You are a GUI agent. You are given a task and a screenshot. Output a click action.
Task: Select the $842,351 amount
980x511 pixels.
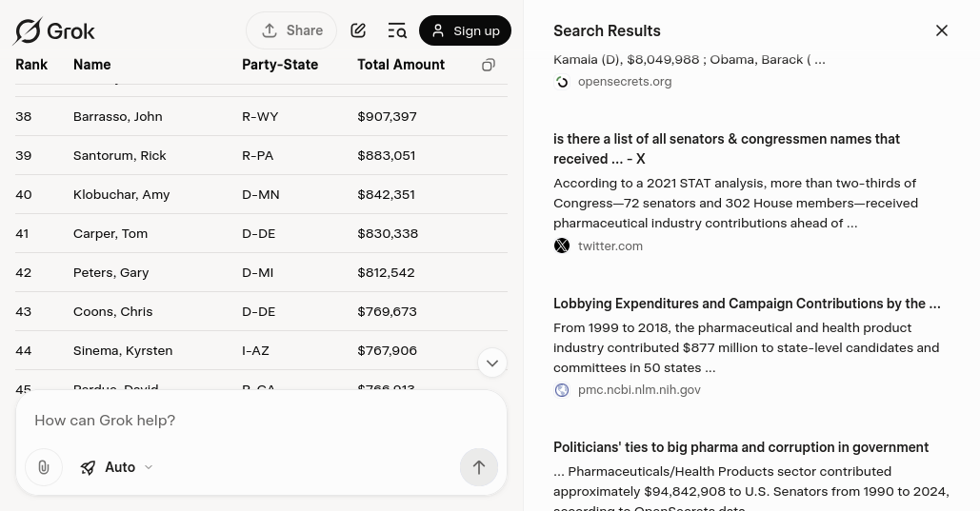[387, 195]
